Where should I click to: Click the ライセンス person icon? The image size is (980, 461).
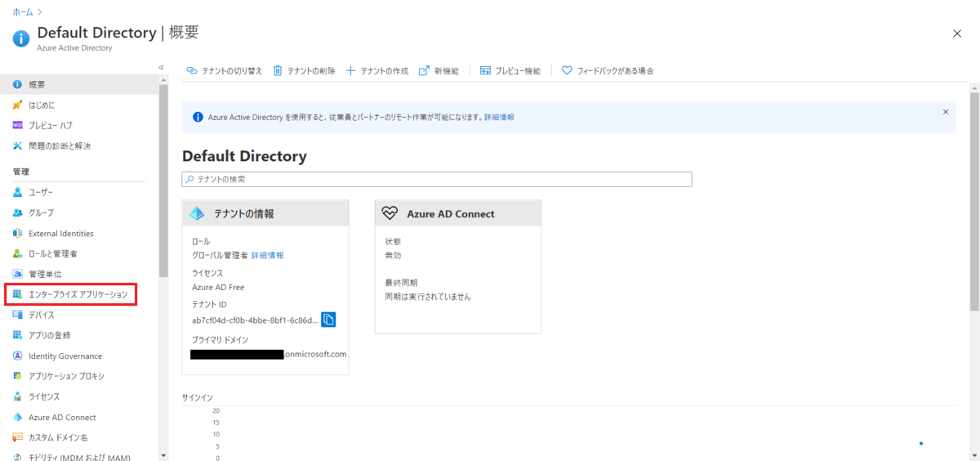tap(18, 396)
